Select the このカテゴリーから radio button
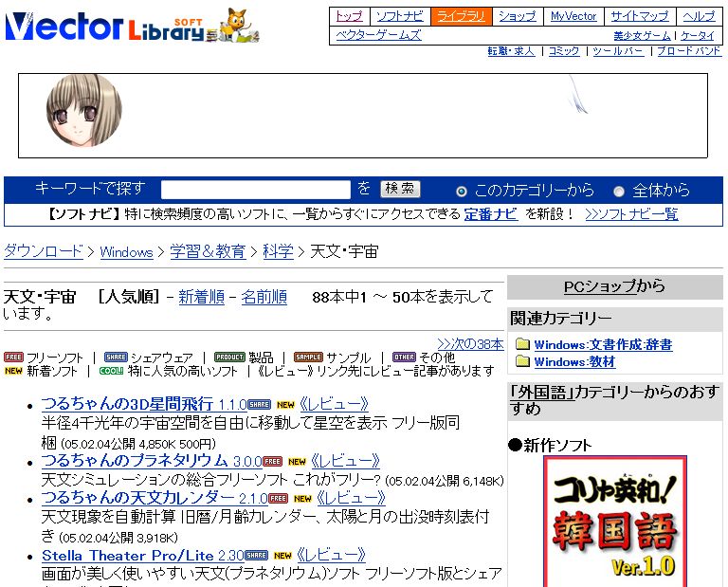This screenshot has height=587, width=728. pos(462,191)
